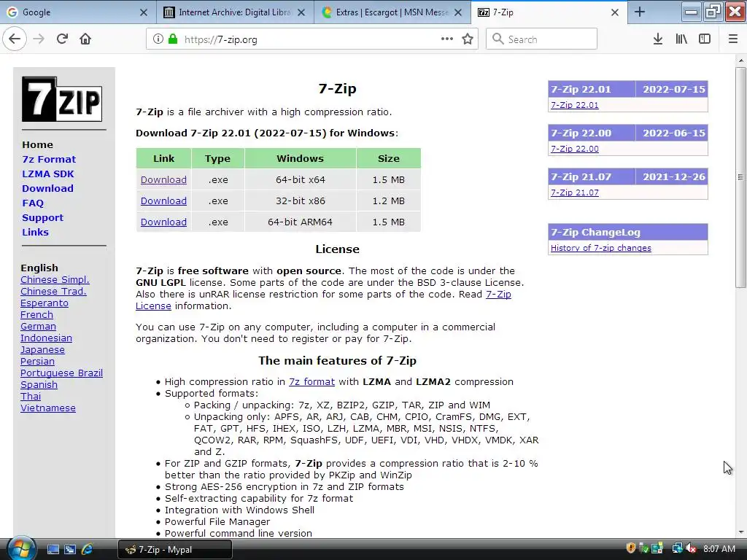Click the green padlock security icon
The height and width of the screenshot is (560, 747).
point(173,39)
